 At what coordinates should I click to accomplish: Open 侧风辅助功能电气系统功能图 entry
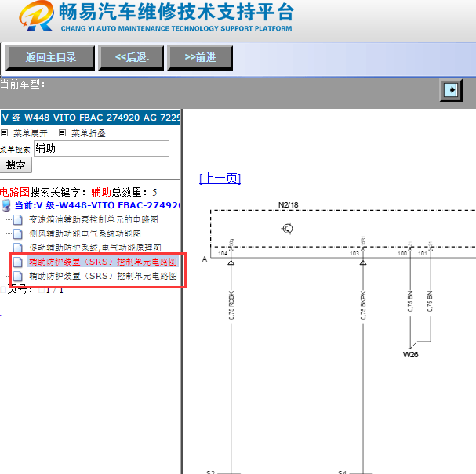coord(85,233)
